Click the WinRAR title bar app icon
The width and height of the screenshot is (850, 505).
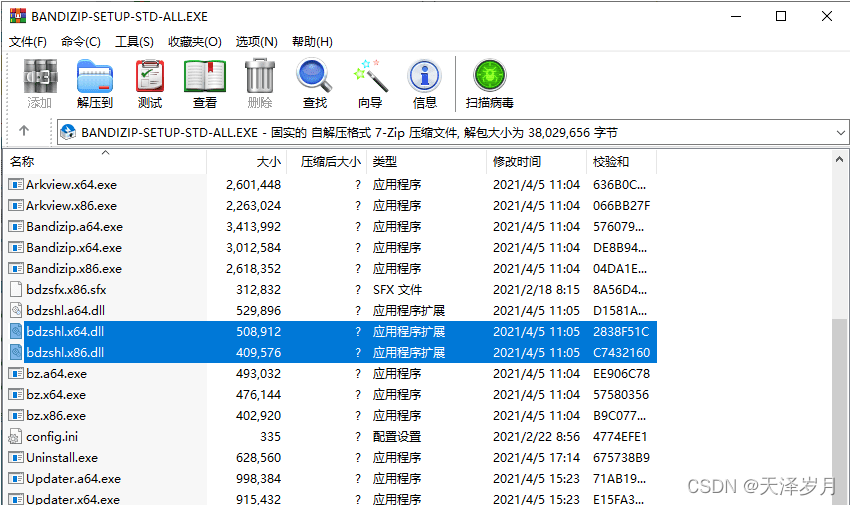[18, 16]
